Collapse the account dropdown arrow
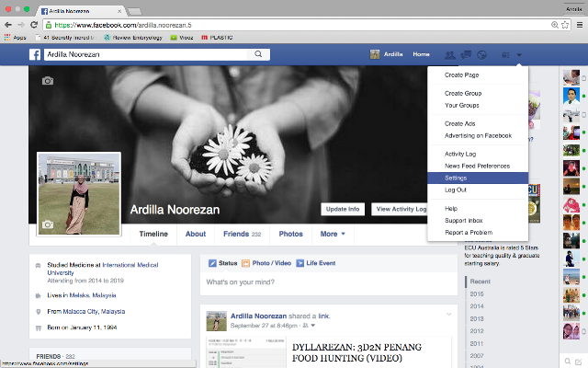The height and width of the screenshot is (368, 588). 519,55
